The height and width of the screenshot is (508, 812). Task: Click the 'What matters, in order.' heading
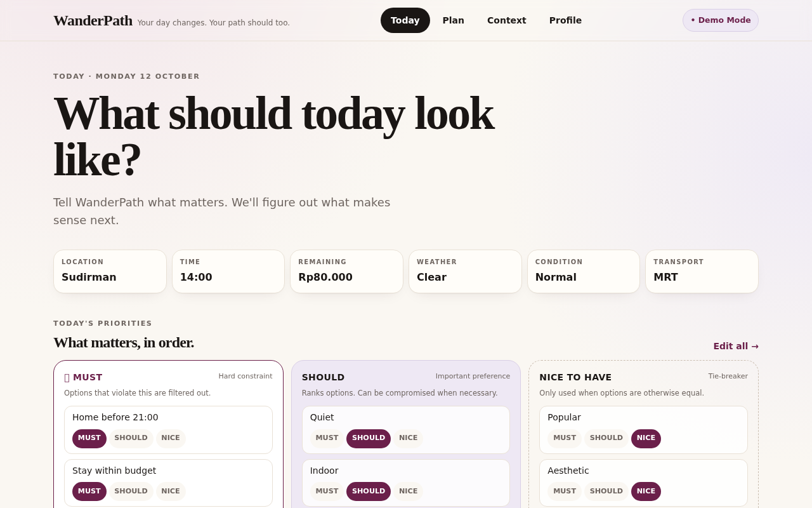pyautogui.click(x=124, y=343)
